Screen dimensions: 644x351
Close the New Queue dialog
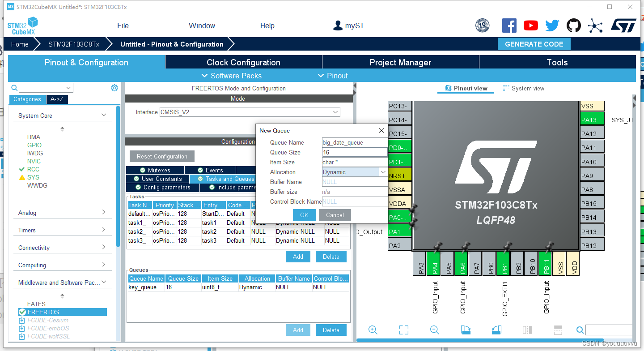coord(381,131)
